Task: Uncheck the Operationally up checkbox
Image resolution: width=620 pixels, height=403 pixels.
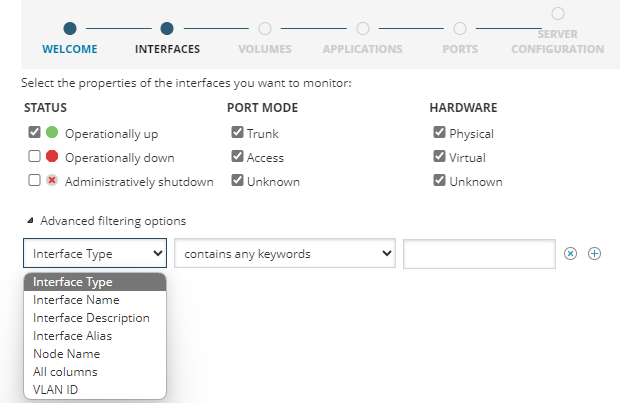Action: pyautogui.click(x=35, y=132)
